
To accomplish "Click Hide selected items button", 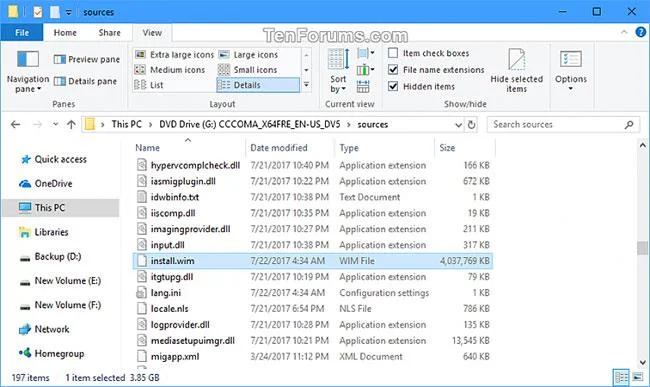I will tap(517, 70).
